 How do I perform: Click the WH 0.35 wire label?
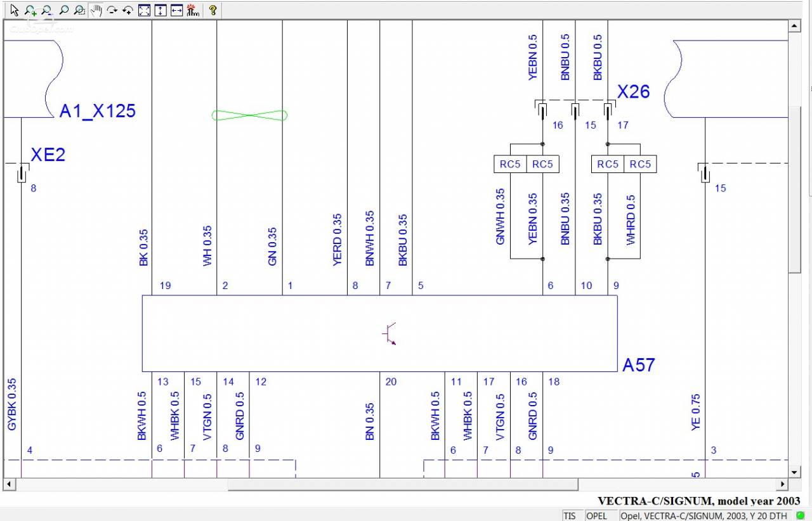208,247
